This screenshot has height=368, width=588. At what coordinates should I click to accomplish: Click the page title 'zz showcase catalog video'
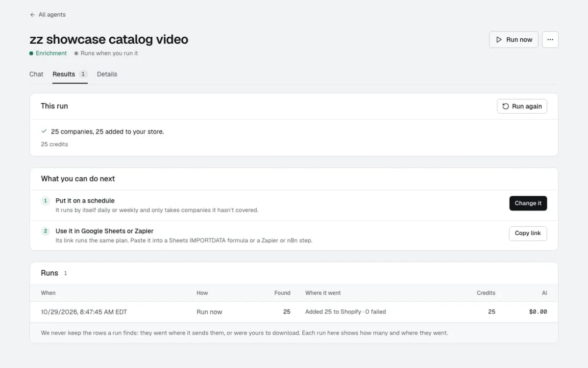point(109,39)
